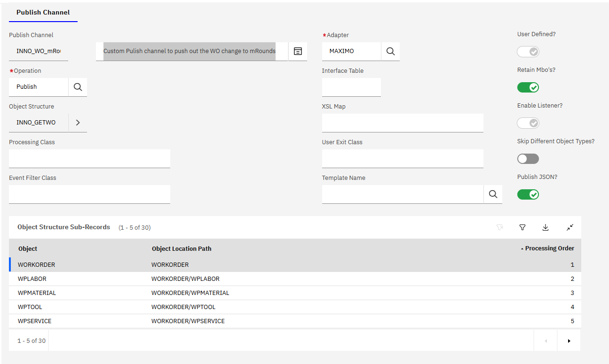Click the Publish Channel name field
The width and height of the screenshot is (609, 364).
point(39,51)
